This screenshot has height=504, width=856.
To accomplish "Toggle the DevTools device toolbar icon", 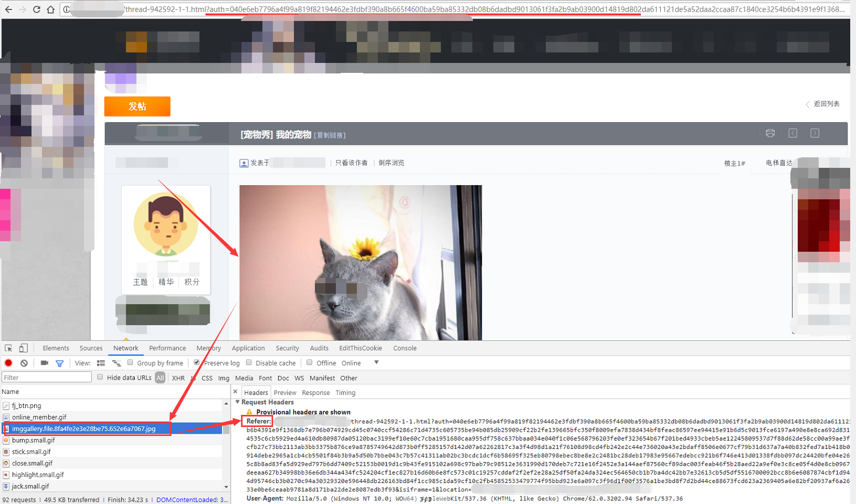I will click(x=23, y=348).
